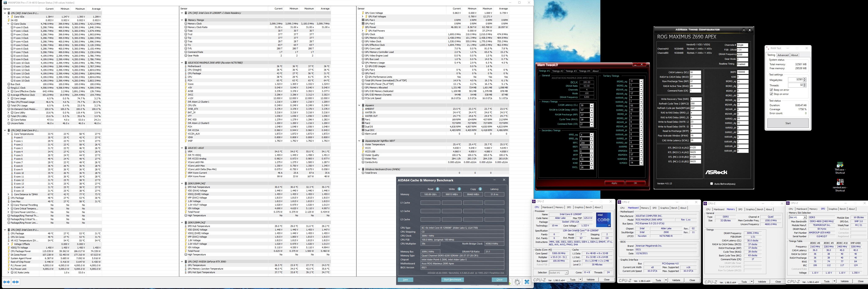The width and height of the screenshot is (868, 289).
Task: Enable Auto Refresh checkbox in ASRock Timing Configurator
Action: [711, 184]
